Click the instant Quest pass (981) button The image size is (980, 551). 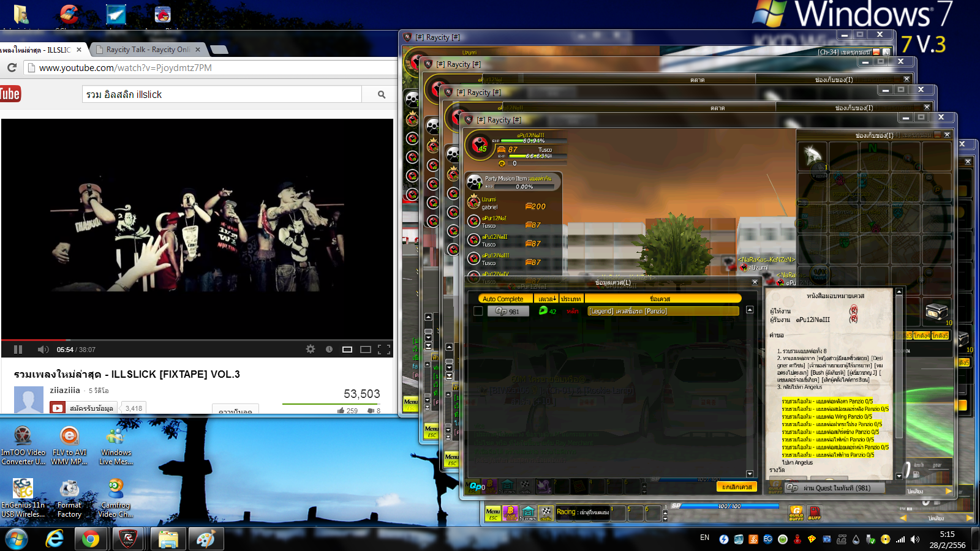tap(835, 488)
